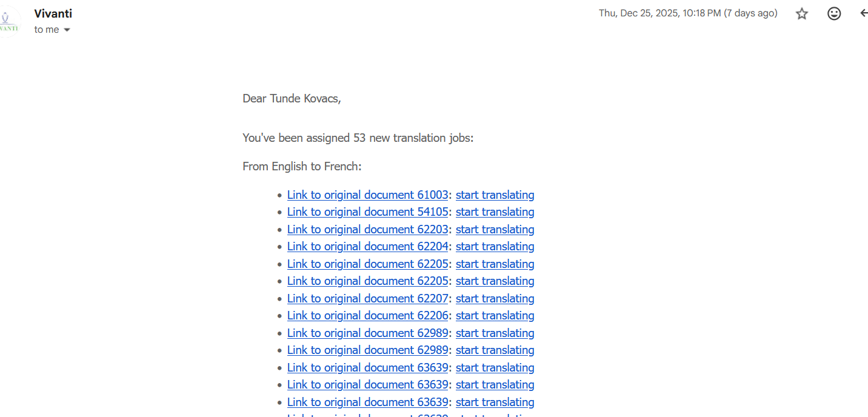Screen dimensions: 868x417
Task: Start translating document 61003
Action: (x=495, y=195)
